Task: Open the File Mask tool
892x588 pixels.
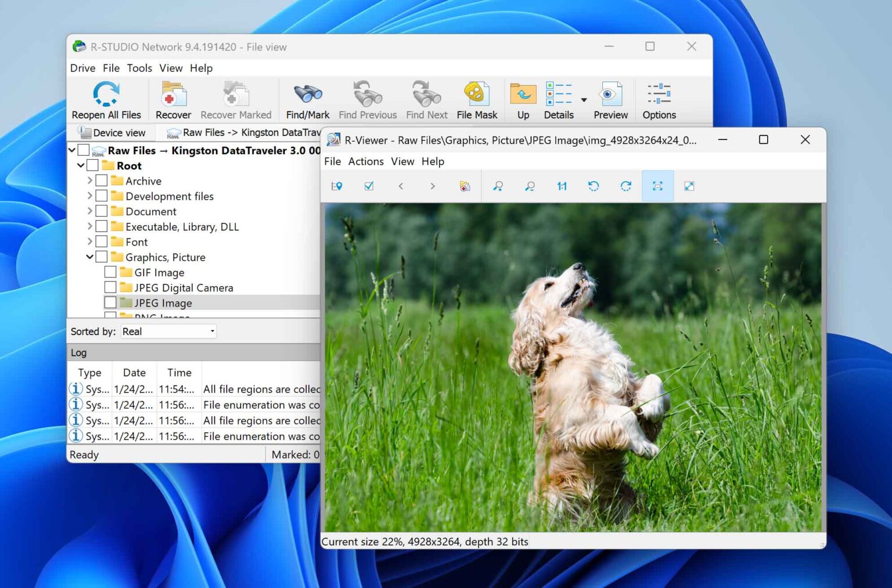Action: pos(476,96)
